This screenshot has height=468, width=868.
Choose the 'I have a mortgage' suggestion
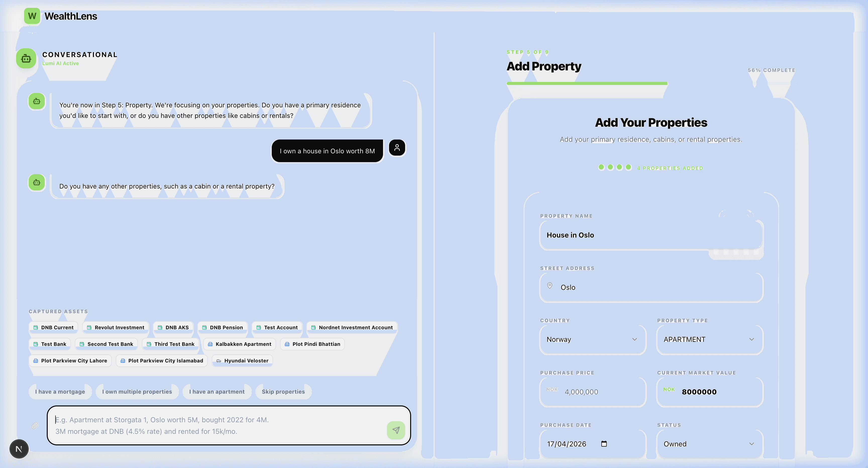(x=60, y=391)
